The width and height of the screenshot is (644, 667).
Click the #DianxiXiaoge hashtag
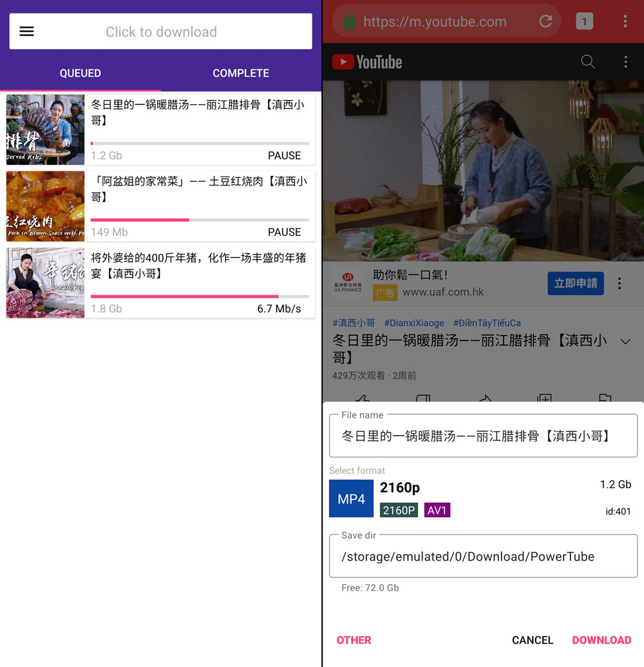pos(414,323)
